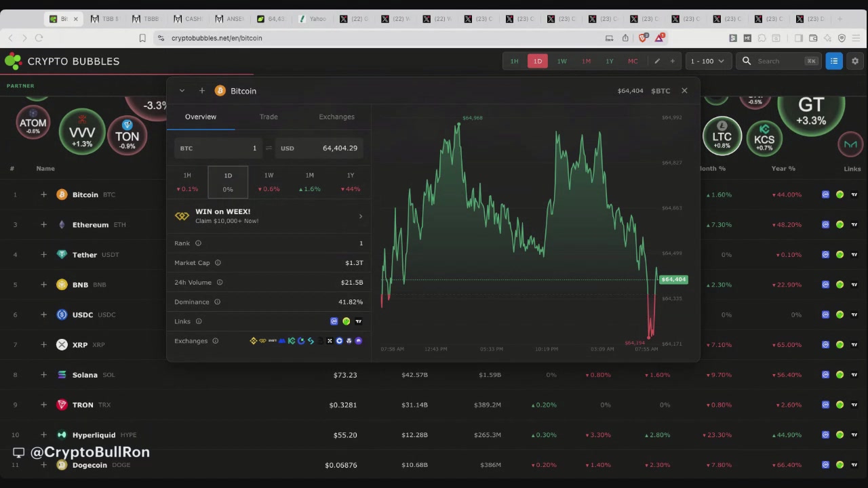This screenshot has height=488, width=868.
Task: Add Solana using its plus button
Action: (43, 375)
